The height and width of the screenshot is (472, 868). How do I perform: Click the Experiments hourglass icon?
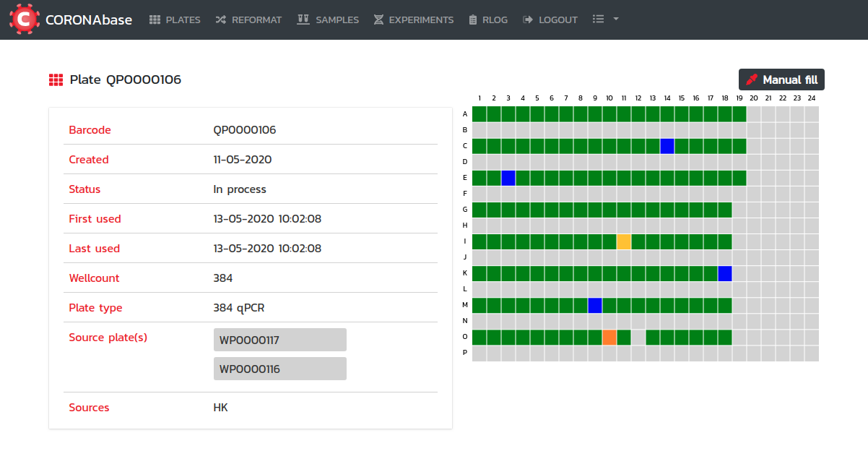coord(378,20)
